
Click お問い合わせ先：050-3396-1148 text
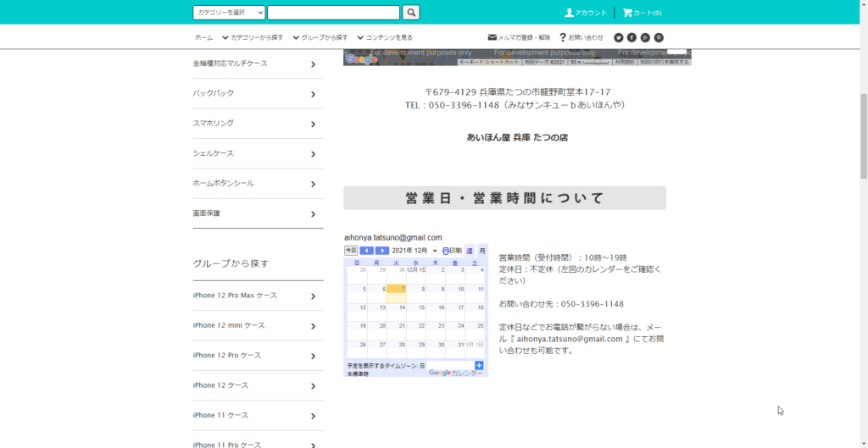[x=561, y=304]
